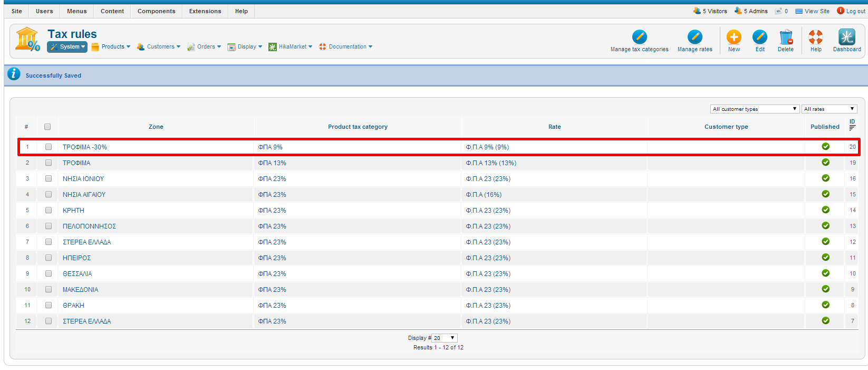Check the select-all checkbox in header
The height and width of the screenshot is (370, 868).
coord(47,127)
